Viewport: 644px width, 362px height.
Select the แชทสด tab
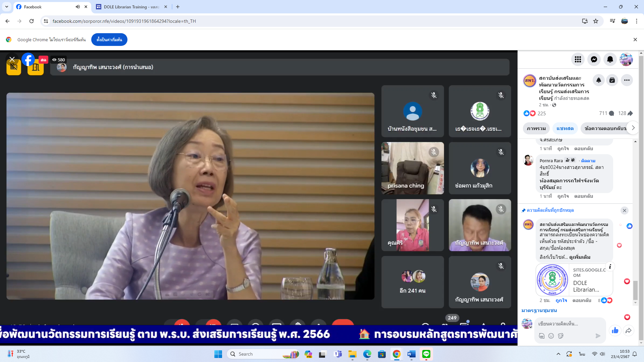[x=565, y=128]
